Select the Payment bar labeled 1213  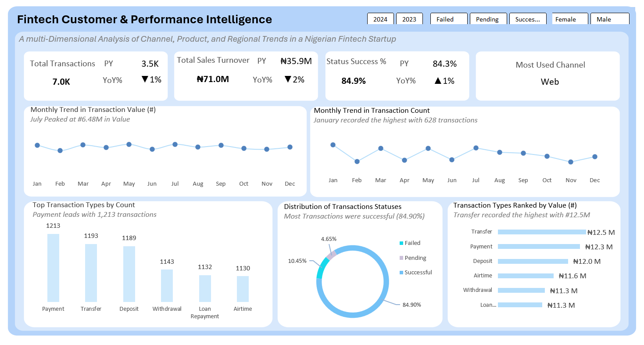pyautogui.click(x=53, y=268)
